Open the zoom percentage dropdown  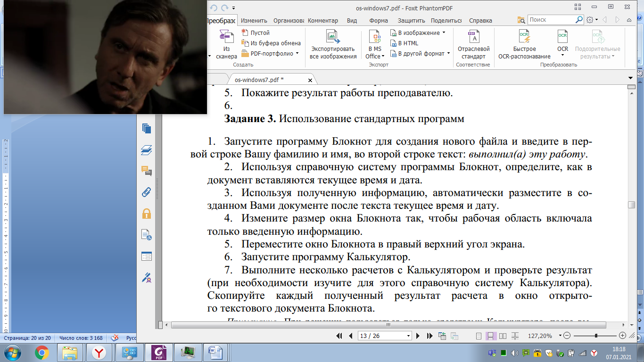(560, 336)
